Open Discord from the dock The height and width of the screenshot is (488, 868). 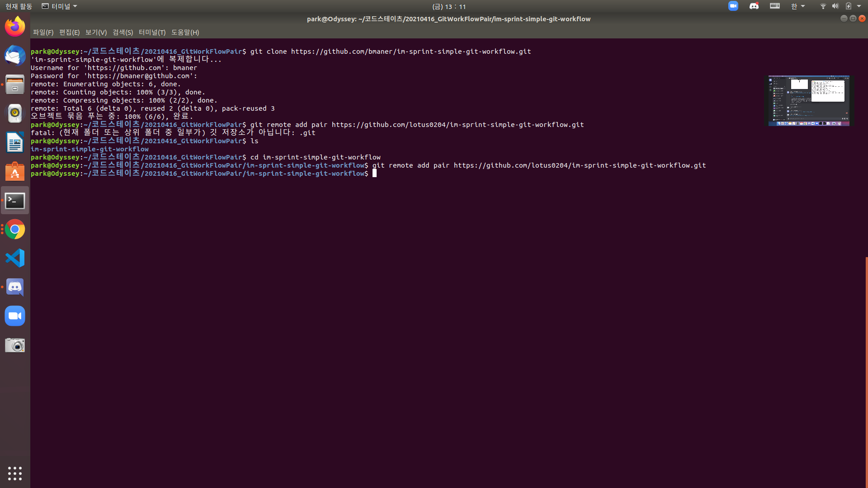click(15, 287)
